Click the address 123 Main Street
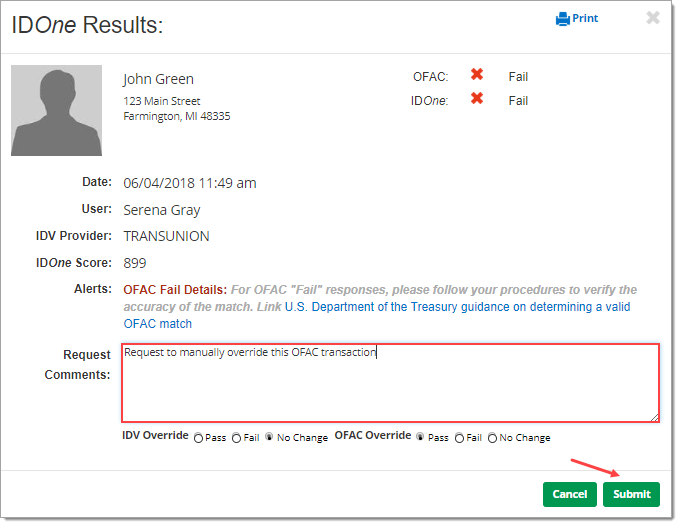 (x=162, y=101)
